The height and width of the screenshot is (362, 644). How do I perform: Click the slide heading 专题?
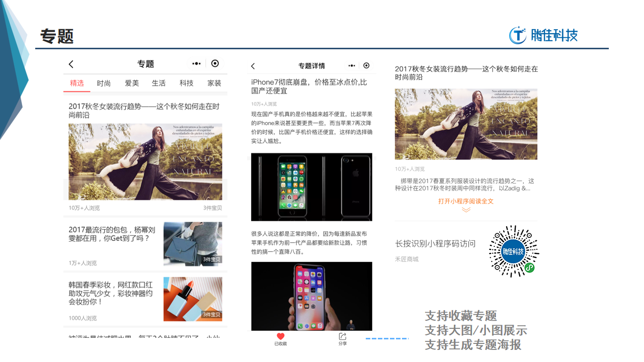tap(57, 36)
